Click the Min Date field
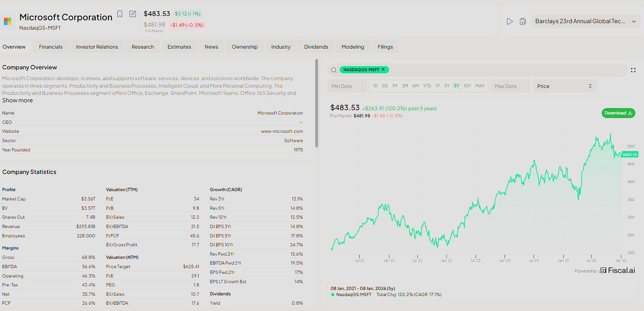This screenshot has width=644, height=311. pos(347,86)
